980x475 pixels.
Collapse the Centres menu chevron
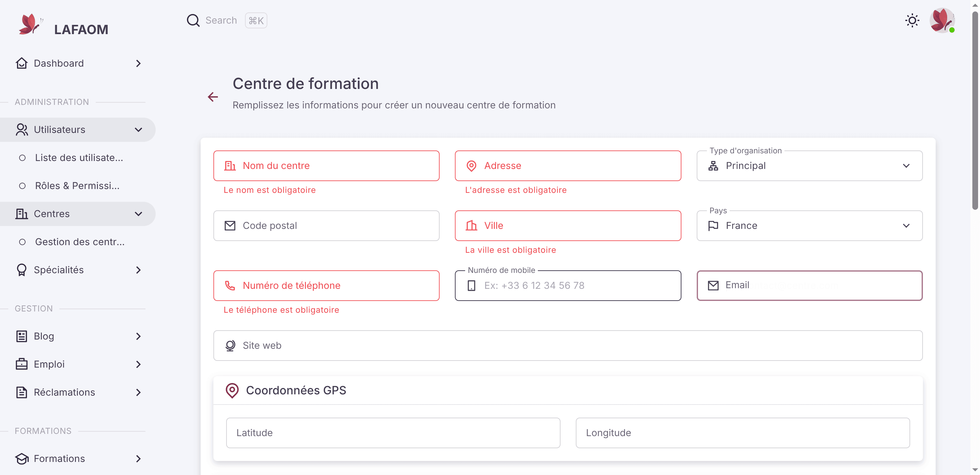tap(138, 214)
